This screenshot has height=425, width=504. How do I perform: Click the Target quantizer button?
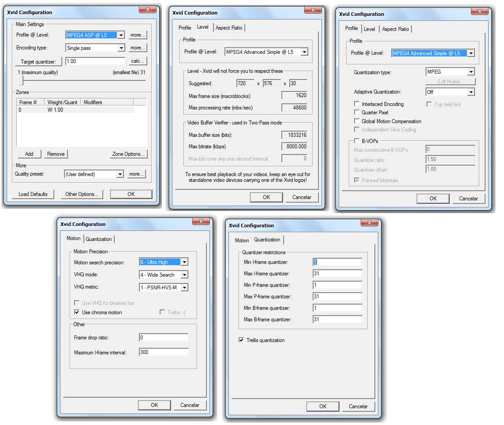[38, 61]
